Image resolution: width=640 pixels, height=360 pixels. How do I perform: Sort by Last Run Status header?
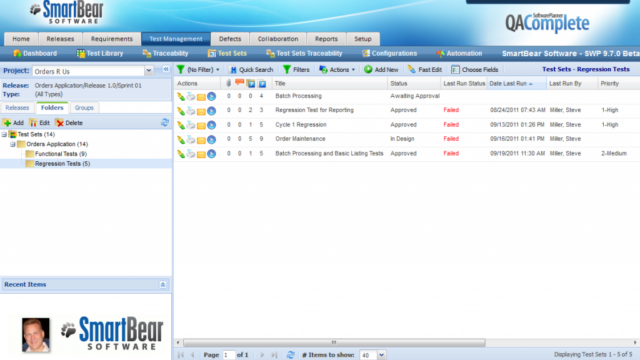[x=464, y=84]
